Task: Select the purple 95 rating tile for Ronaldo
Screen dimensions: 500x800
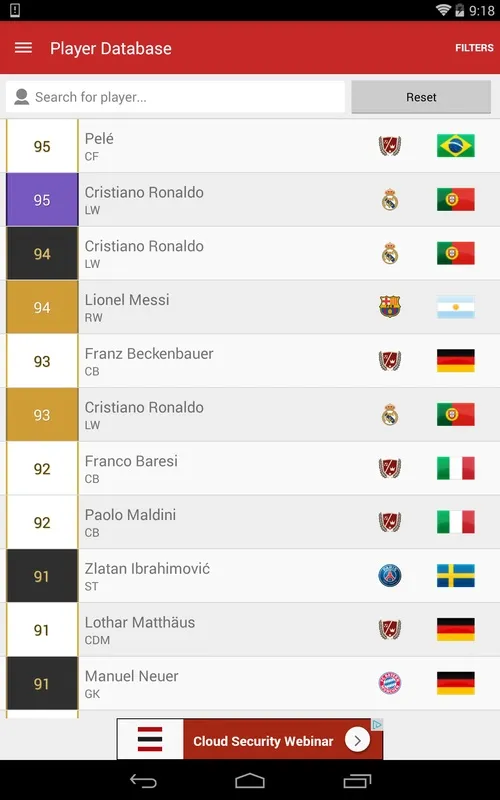Action: click(x=42, y=199)
